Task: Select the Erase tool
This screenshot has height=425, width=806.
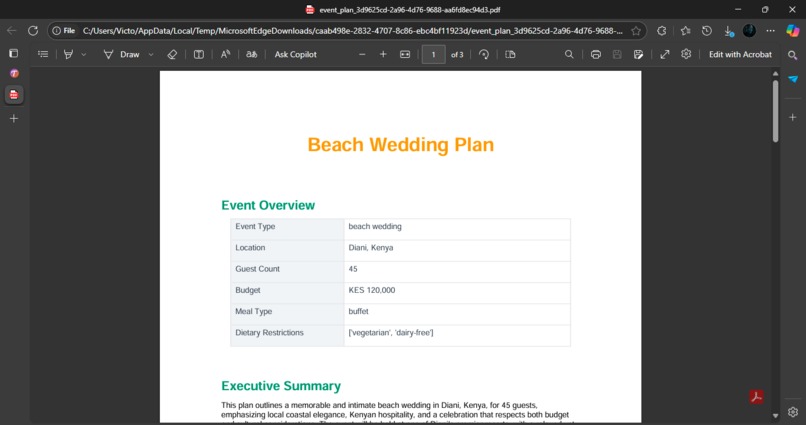Action: click(x=172, y=54)
